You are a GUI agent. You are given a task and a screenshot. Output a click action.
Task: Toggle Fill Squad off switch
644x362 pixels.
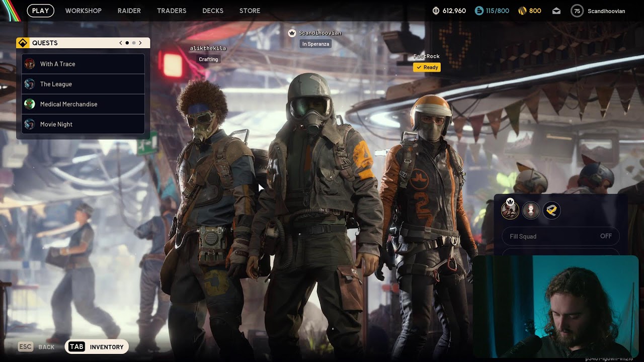click(x=560, y=236)
